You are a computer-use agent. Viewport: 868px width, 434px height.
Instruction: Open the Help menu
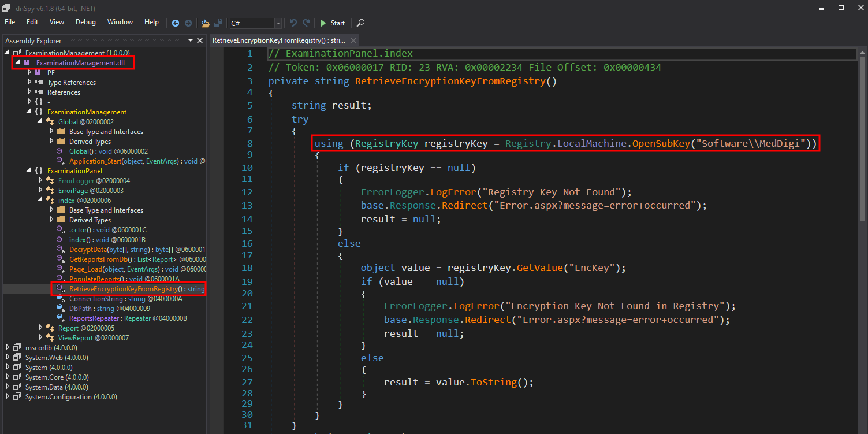151,22
